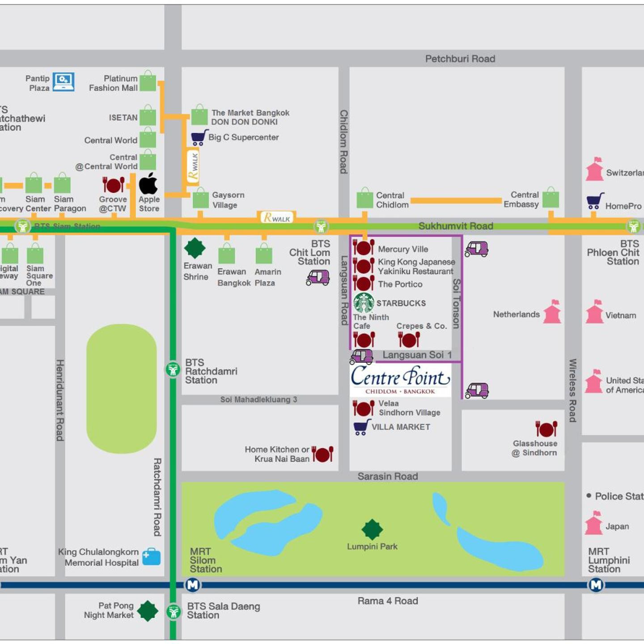The height and width of the screenshot is (644, 644).
Task: Click the Pat Pong Night Market icon
Action: [148, 611]
